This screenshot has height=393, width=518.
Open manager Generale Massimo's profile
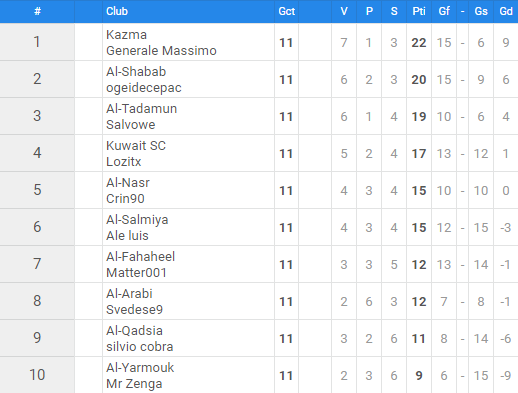(x=161, y=51)
